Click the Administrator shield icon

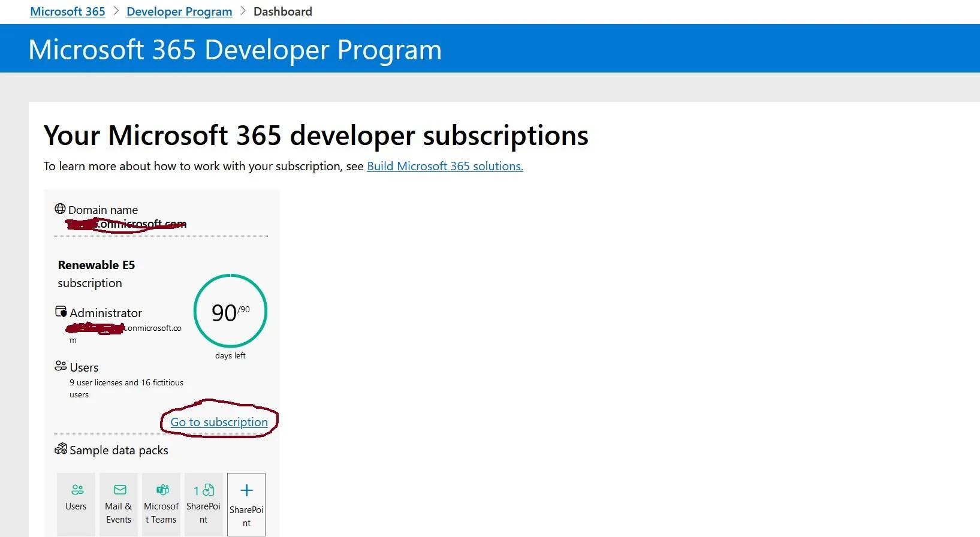(x=61, y=312)
